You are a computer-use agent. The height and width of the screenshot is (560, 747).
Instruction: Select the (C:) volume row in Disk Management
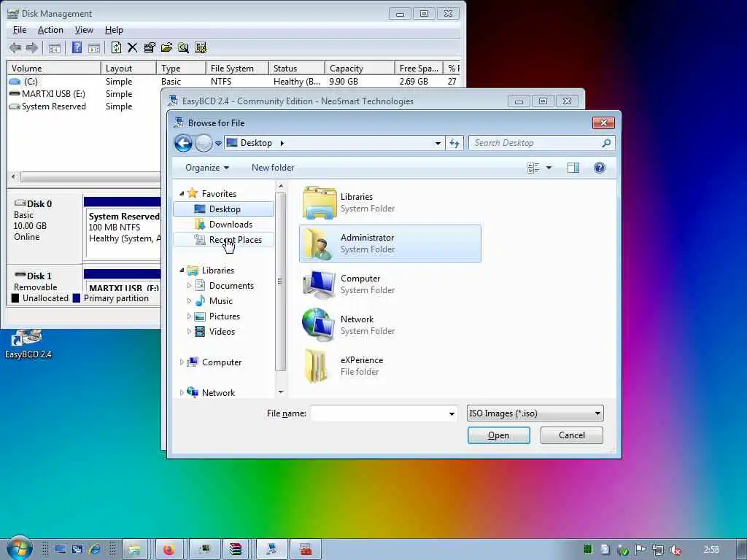233,82
